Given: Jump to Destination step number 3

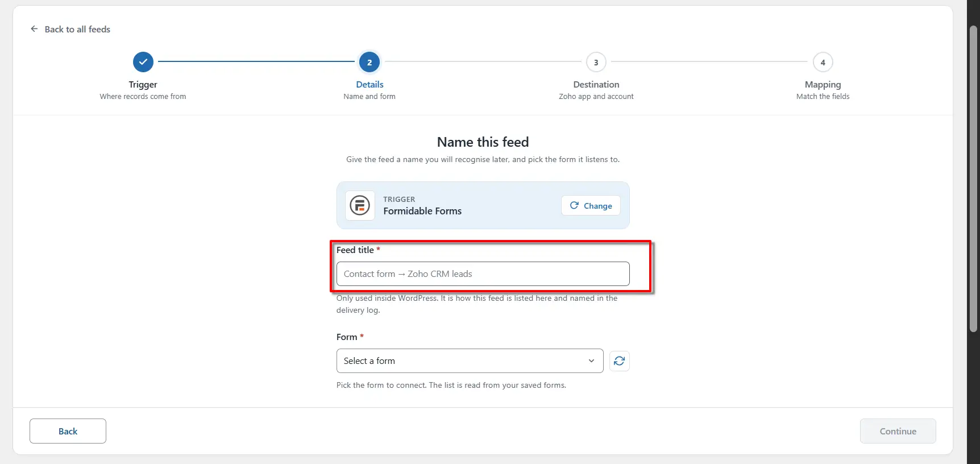Looking at the screenshot, I should [596, 62].
